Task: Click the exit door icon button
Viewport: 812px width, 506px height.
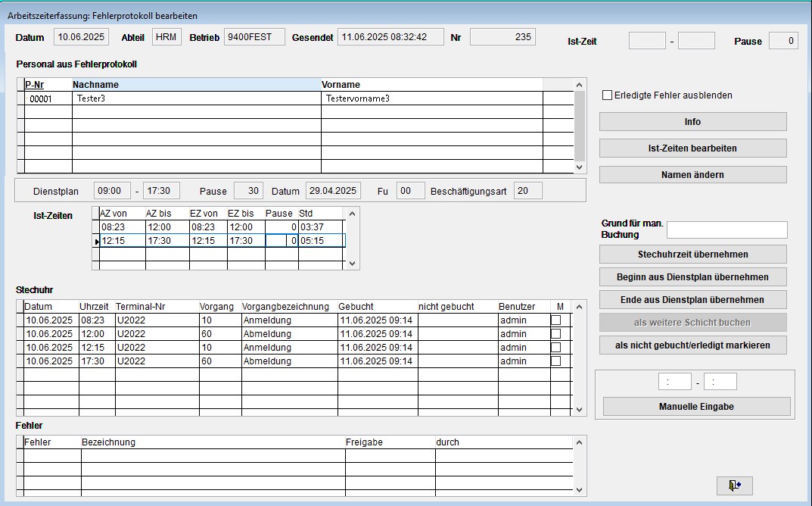Action: (x=734, y=486)
